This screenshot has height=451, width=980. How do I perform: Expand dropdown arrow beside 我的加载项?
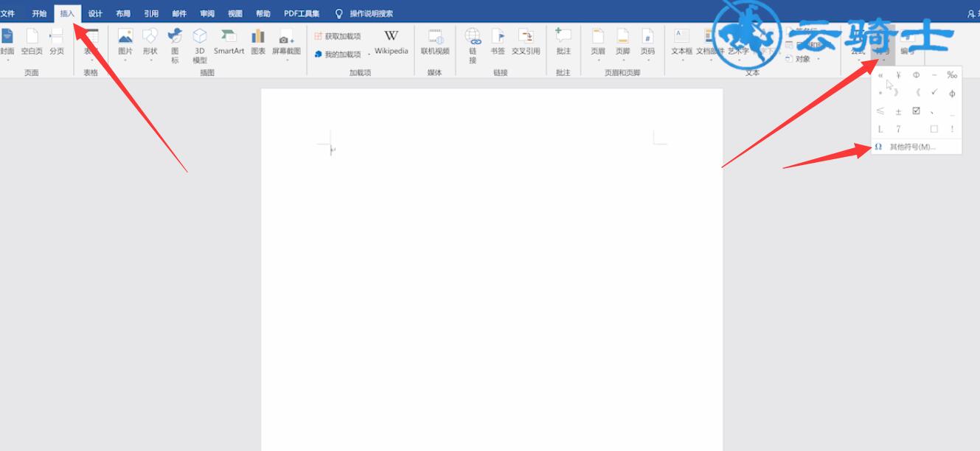pyautogui.click(x=369, y=55)
